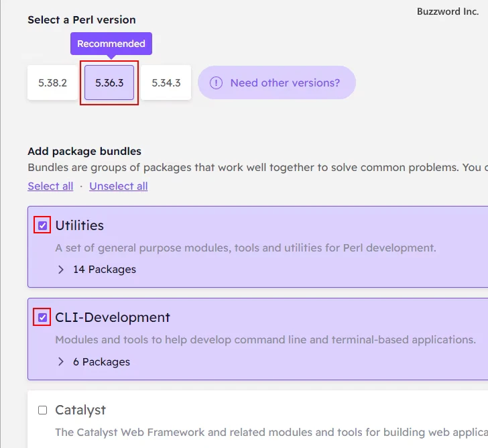Expand the 6 Packages list
This screenshot has width=488, height=448.
pyautogui.click(x=101, y=361)
